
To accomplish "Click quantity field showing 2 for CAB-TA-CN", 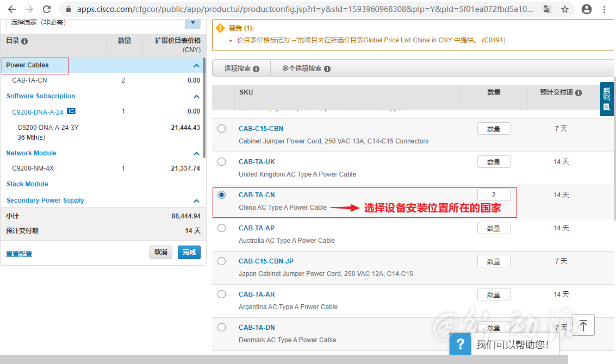I will pos(494,194).
